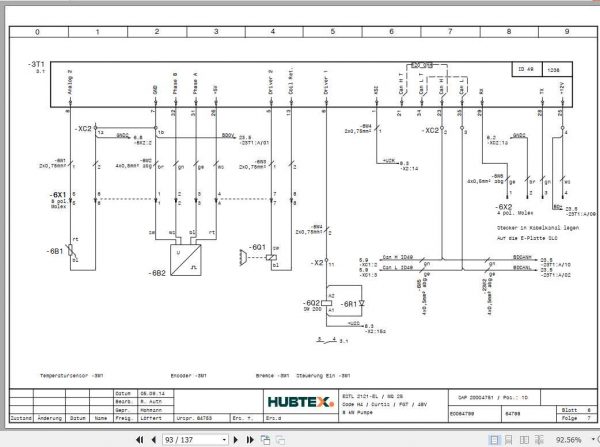Viewport: 600px width, 447px height.
Task: Go to the next page
Action: [x=236, y=440]
